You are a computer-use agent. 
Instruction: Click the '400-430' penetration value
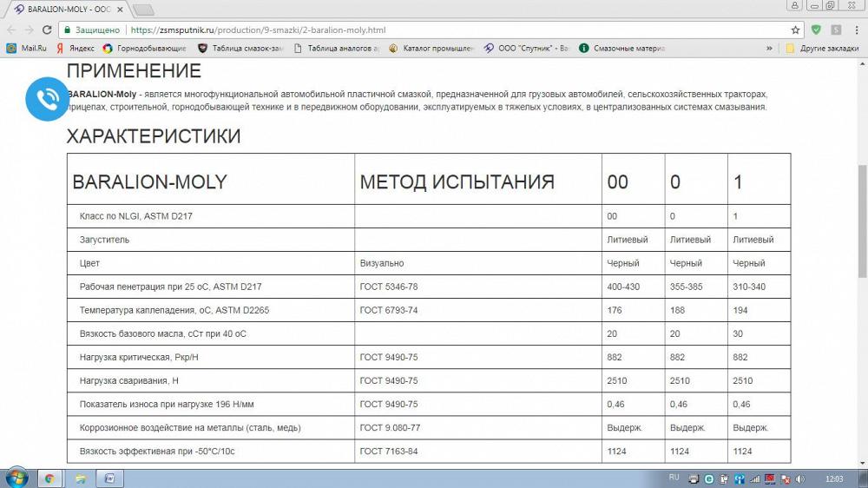tap(623, 287)
